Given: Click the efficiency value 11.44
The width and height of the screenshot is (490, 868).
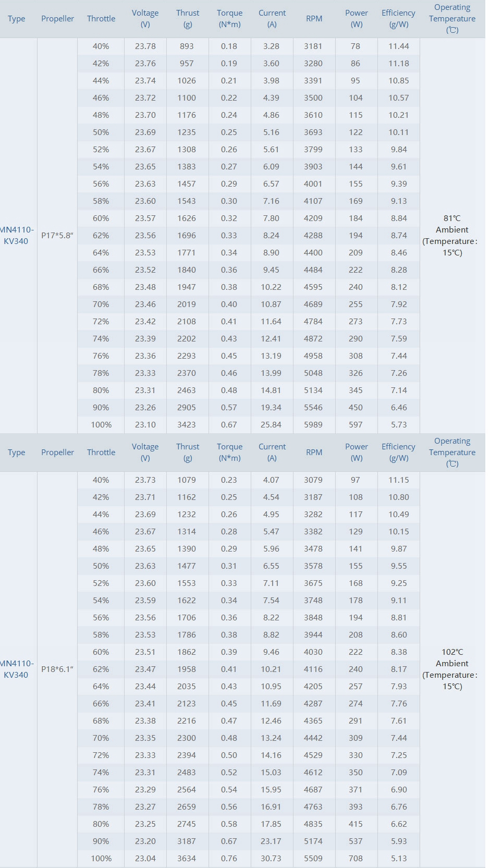Looking at the screenshot, I should (399, 46).
